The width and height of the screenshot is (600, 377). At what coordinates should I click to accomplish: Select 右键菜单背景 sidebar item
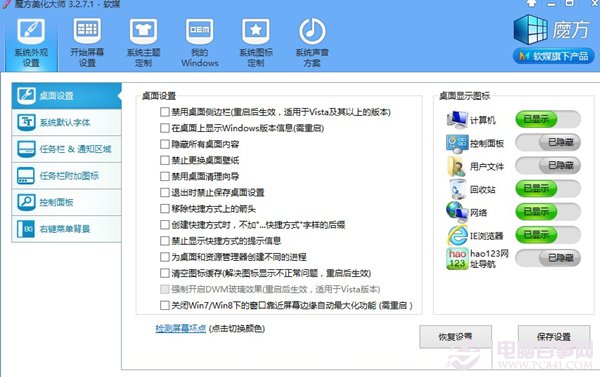67,229
